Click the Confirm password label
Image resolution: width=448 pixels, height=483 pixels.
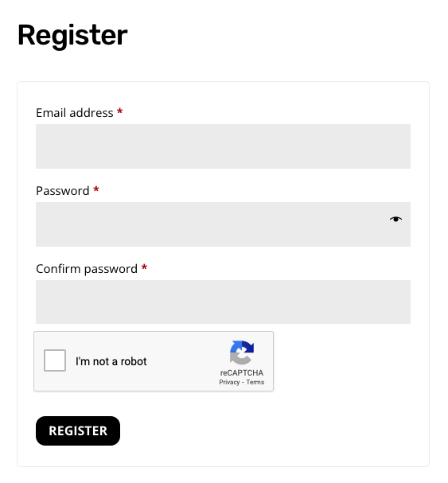[87, 269]
